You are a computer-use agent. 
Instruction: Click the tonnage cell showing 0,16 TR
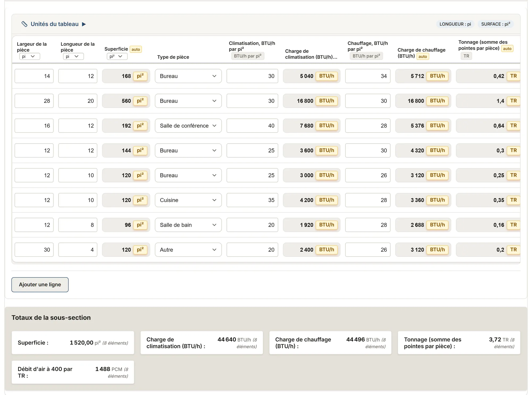tap(488, 225)
